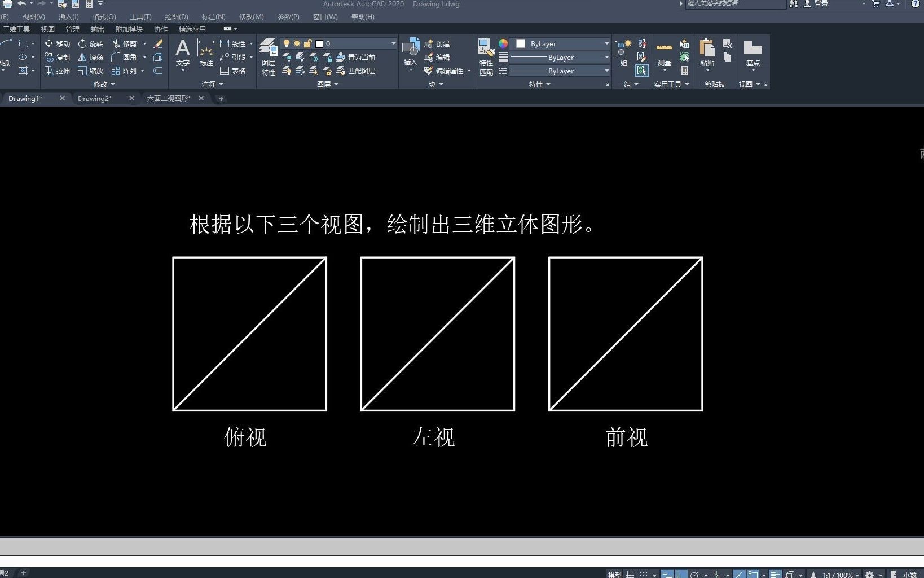Toggle current layer freeze sun icon
924x578 pixels.
point(297,43)
